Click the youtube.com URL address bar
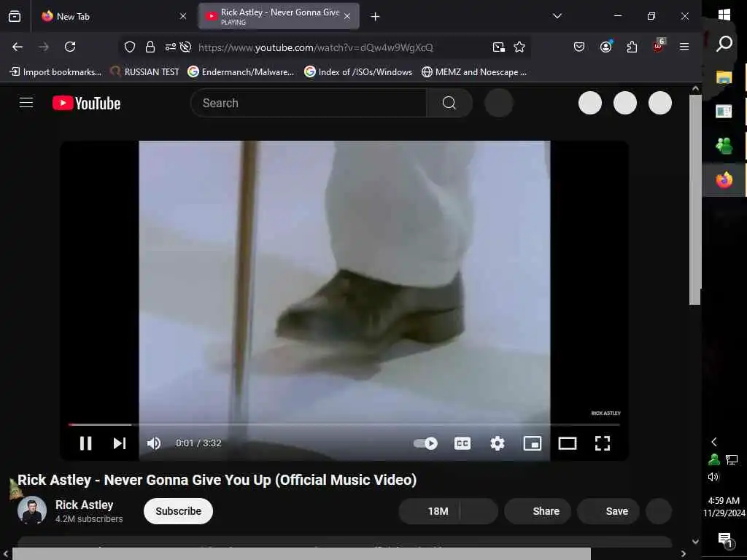 pyautogui.click(x=316, y=47)
